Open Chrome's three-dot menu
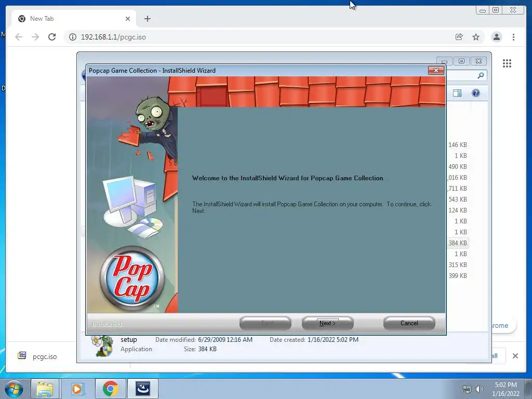The height and width of the screenshot is (399, 532). pyautogui.click(x=513, y=37)
